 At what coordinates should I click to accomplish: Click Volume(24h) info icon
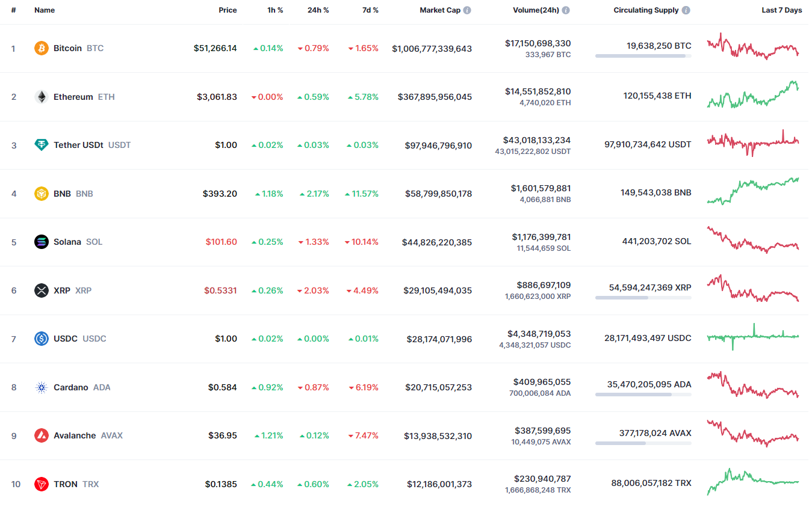[x=566, y=10]
